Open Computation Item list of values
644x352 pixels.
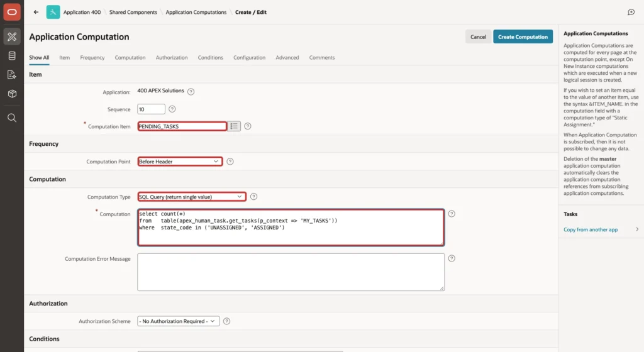234,126
